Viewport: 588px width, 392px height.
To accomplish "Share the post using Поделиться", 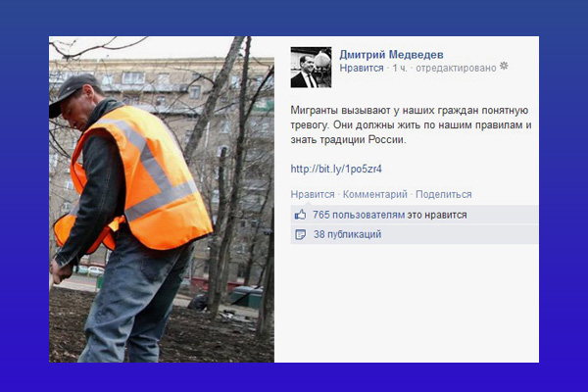I will click(444, 194).
